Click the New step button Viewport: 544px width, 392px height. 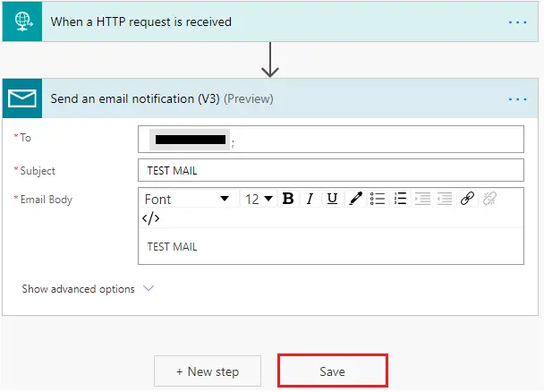pos(208,371)
